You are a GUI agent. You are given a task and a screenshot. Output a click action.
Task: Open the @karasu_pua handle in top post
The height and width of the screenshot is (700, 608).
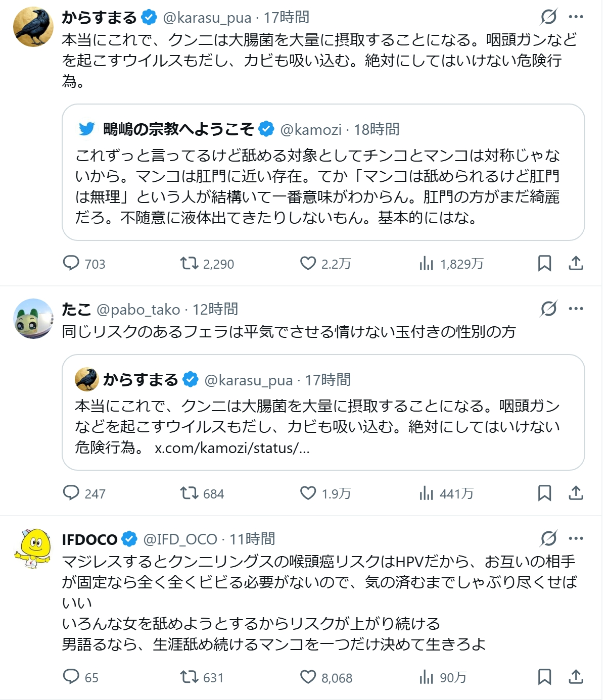tap(207, 18)
